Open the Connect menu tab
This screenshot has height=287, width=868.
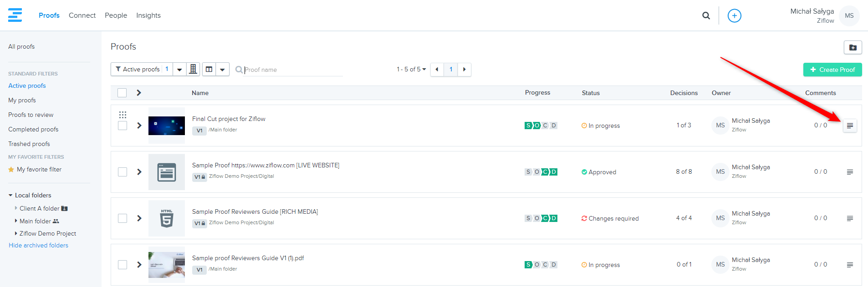[x=82, y=15]
